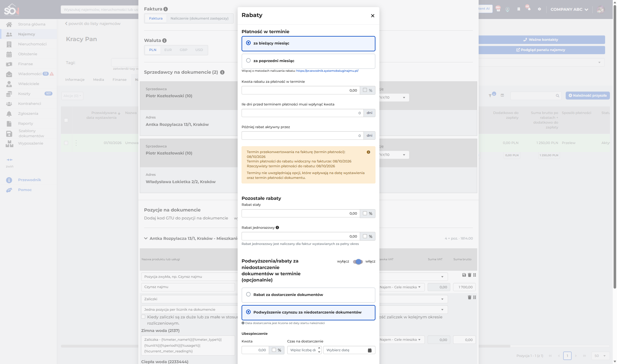This screenshot has width=617, height=364.
Task: Select 'za poprzedni miesiąc' payment option
Action: tap(308, 61)
